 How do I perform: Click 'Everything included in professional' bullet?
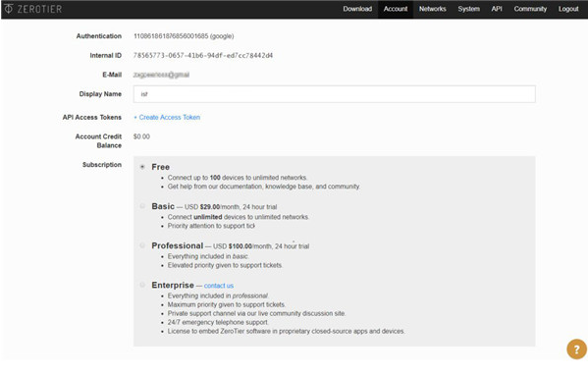point(218,295)
